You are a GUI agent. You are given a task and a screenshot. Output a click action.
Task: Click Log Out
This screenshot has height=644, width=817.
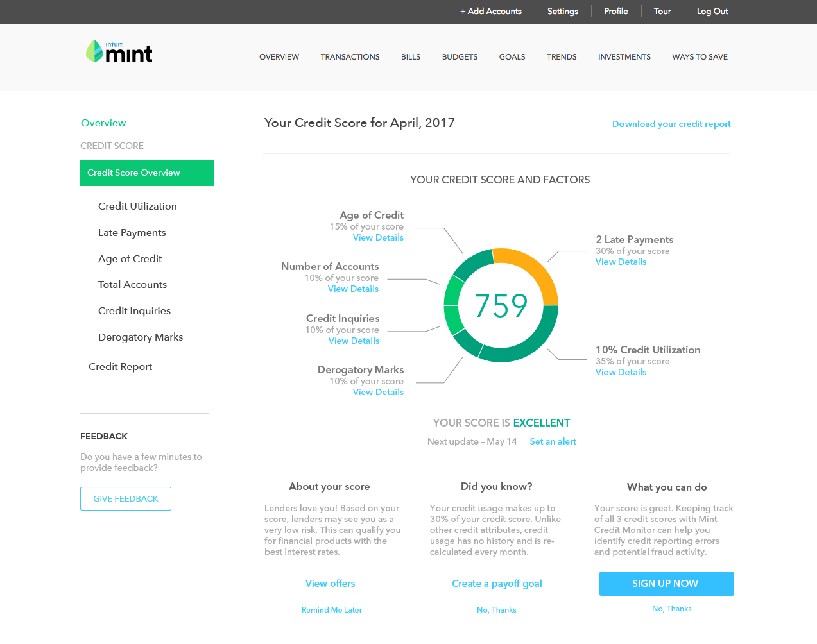tap(712, 11)
